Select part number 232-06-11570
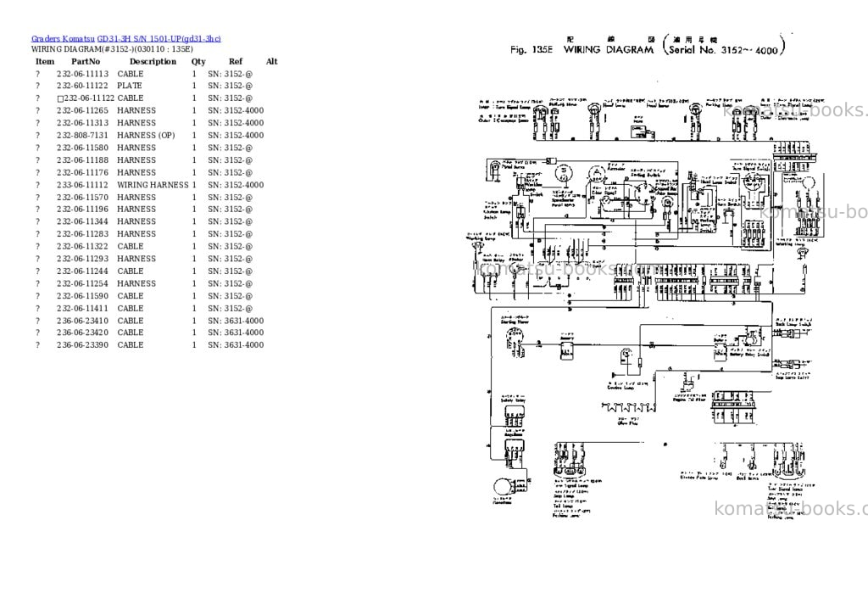This screenshot has height=615, width=868. pyautogui.click(x=82, y=198)
